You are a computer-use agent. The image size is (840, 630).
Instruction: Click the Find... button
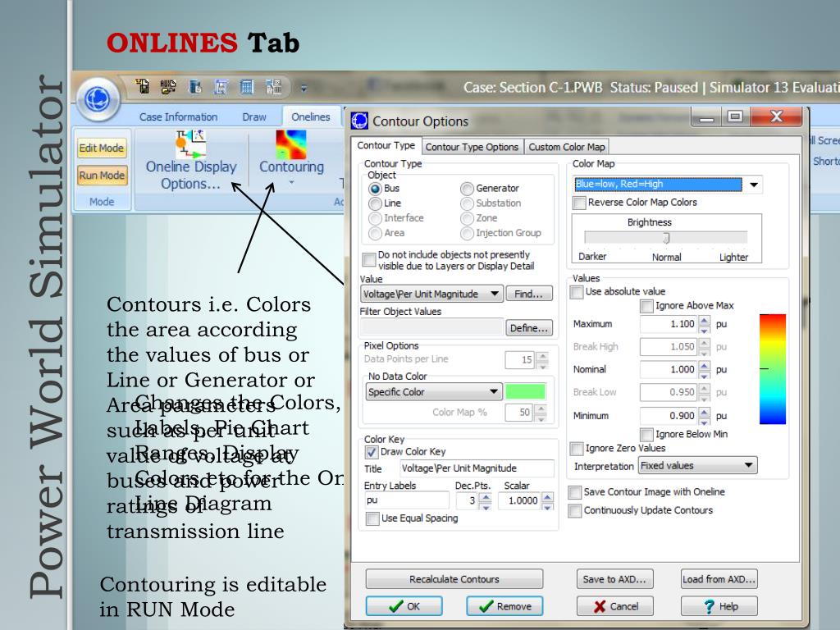click(529, 294)
